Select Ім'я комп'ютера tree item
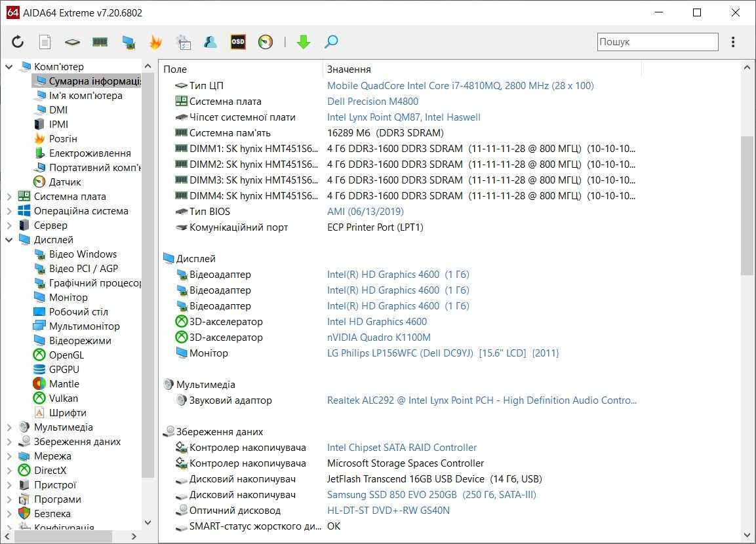This screenshot has height=544, width=756. [x=79, y=96]
